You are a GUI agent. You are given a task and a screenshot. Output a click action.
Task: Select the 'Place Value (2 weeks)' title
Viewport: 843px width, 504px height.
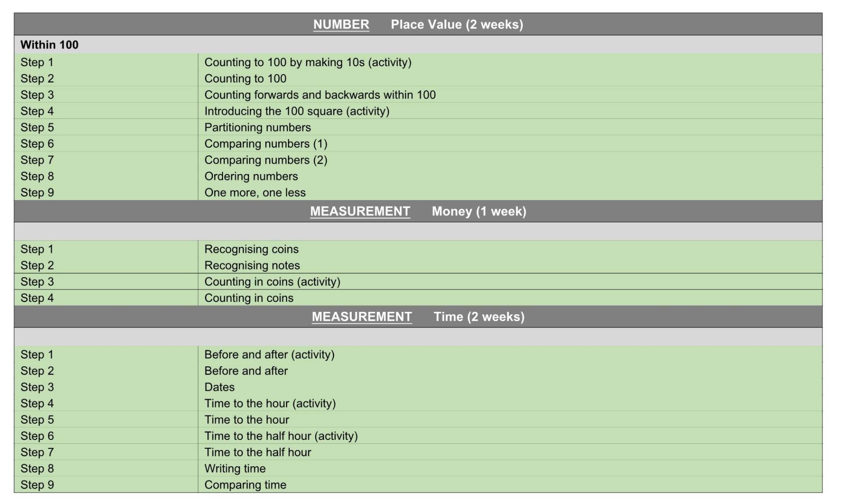point(457,25)
